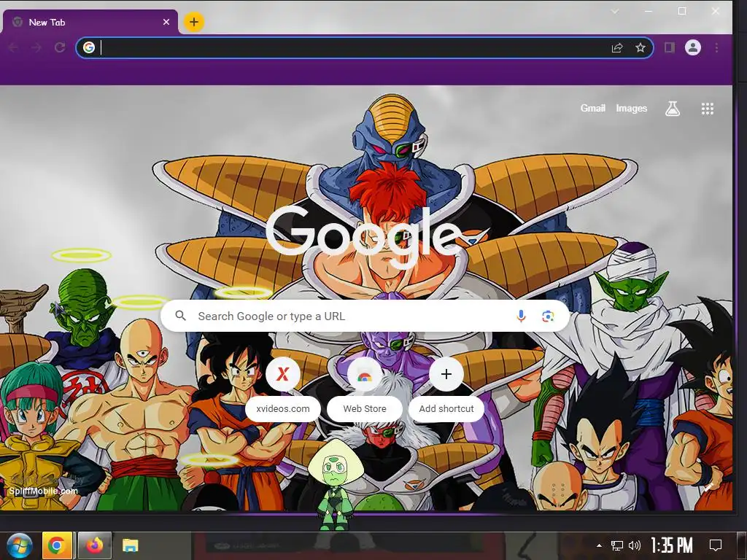
Task: Switch to Firefox from the taskbar
Action: [x=94, y=545]
